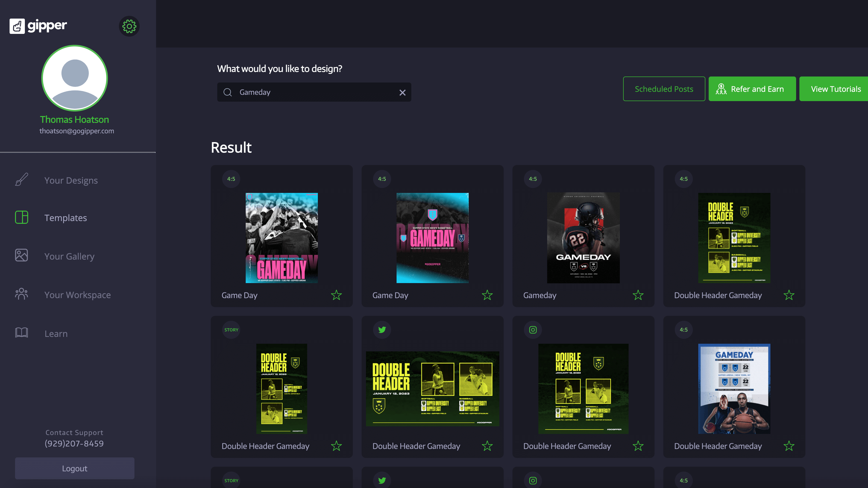Open the Refer and Earn button
The width and height of the screenshot is (868, 488).
(752, 89)
